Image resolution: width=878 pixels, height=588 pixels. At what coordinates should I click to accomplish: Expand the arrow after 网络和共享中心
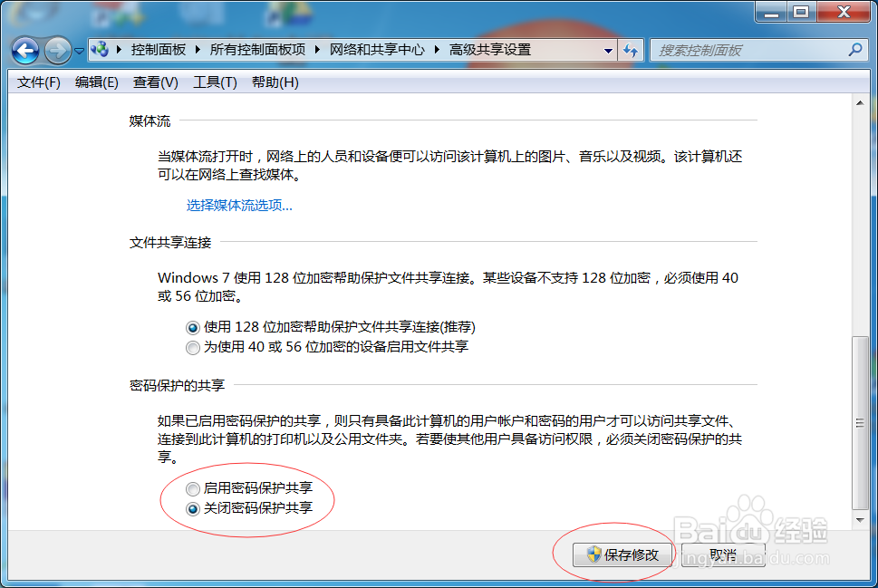[438, 49]
